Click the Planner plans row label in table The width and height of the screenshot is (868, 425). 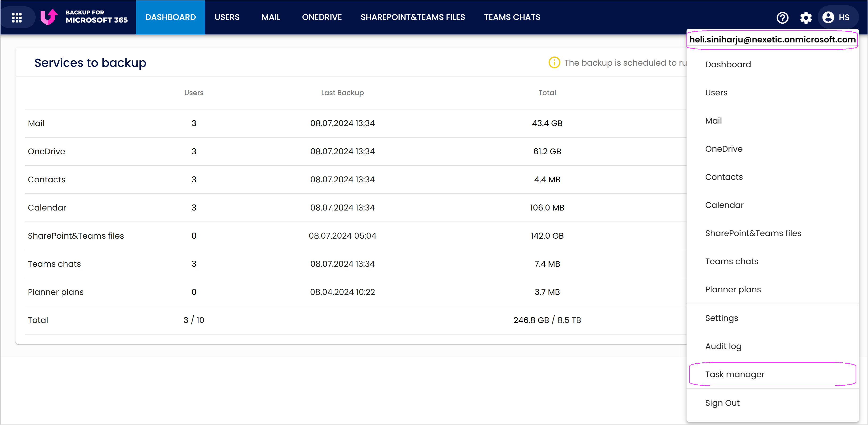tap(56, 292)
